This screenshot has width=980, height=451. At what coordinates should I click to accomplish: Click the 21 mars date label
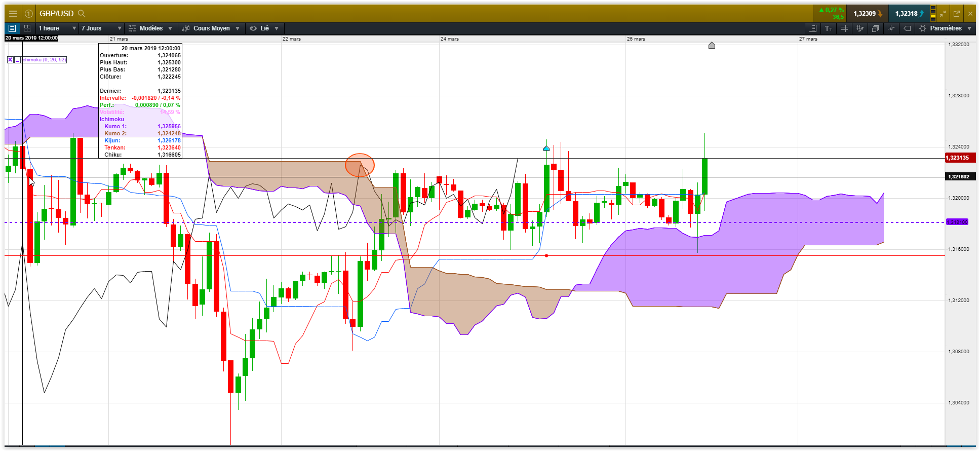[x=119, y=39]
